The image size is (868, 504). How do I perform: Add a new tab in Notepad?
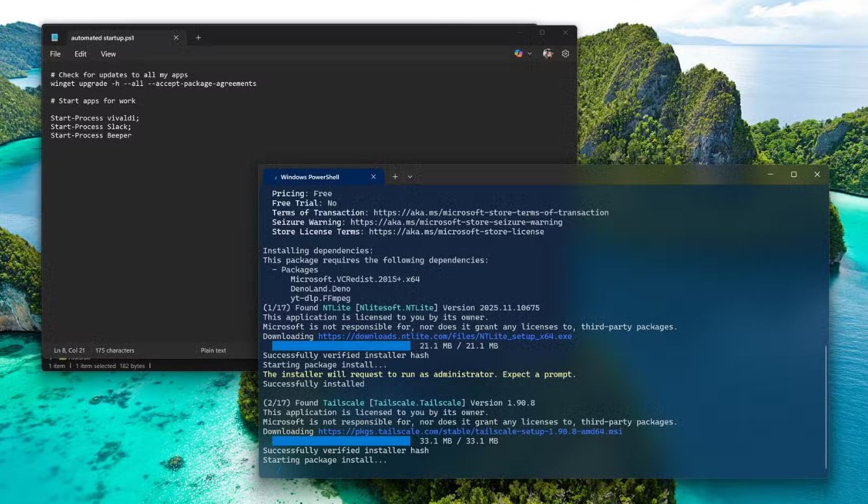198,38
